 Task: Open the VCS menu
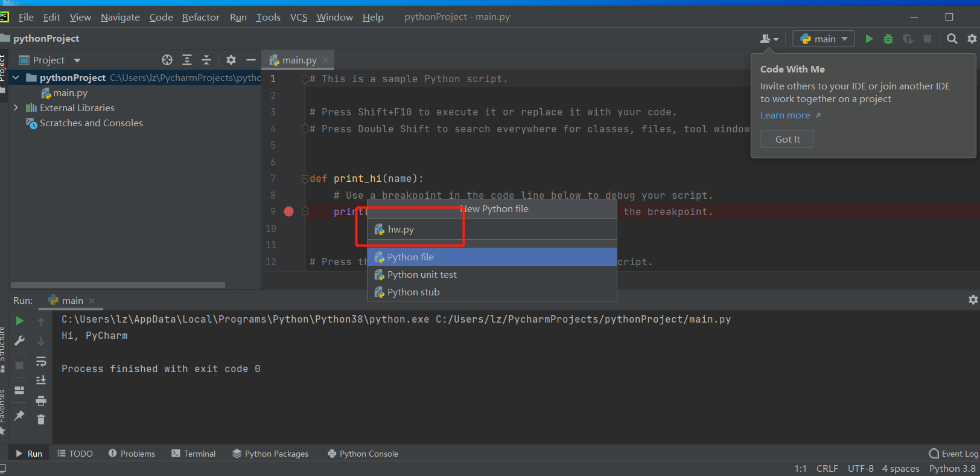coord(299,17)
